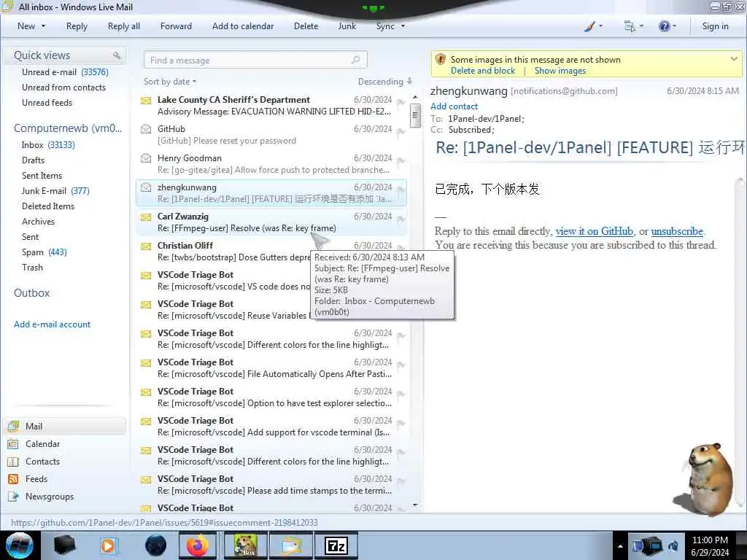Open the Inbox folder
This screenshot has height=560, width=747.
pos(48,145)
